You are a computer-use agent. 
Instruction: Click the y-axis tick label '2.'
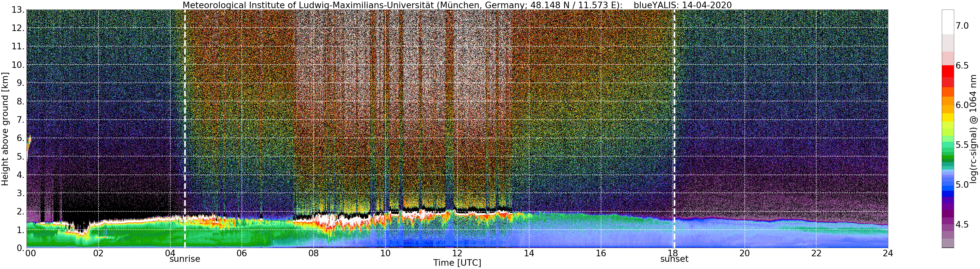coord(20,211)
